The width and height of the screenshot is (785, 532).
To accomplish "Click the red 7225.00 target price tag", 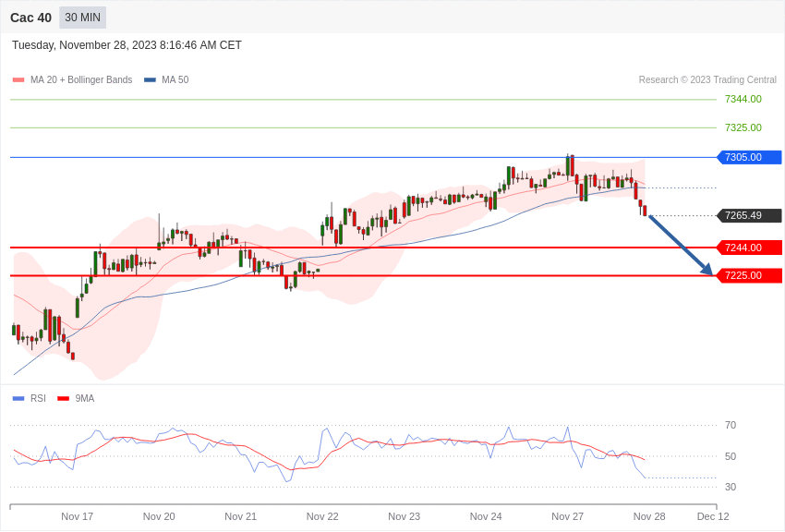I will (x=750, y=276).
